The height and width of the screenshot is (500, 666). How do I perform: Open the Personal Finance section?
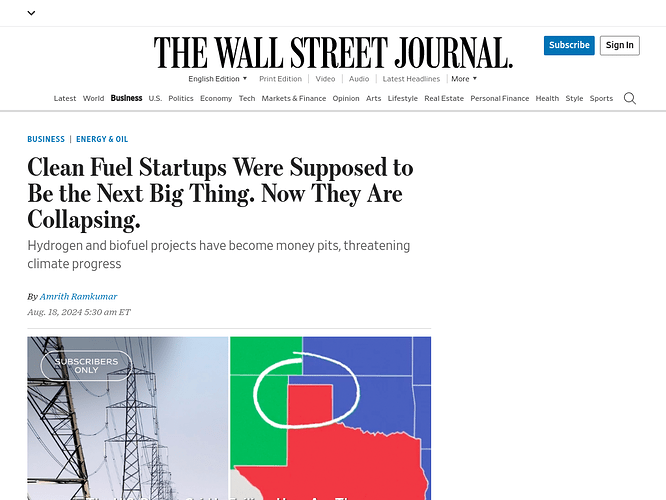tap(500, 99)
